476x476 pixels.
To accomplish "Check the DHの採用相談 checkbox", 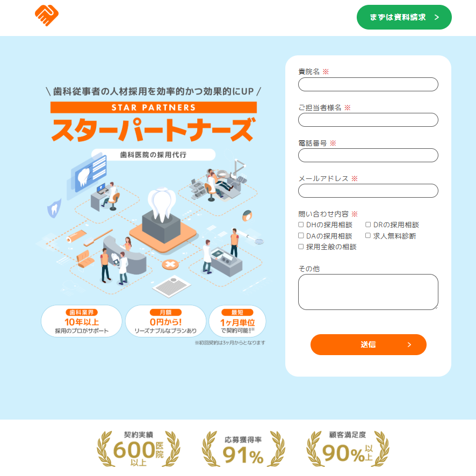I will pyautogui.click(x=301, y=225).
